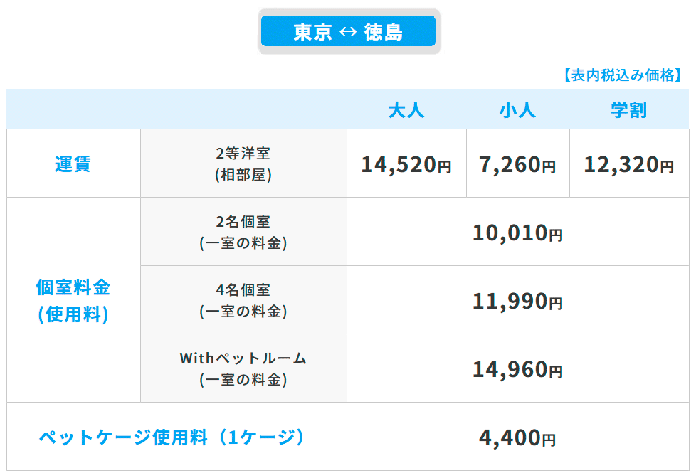Select the 小人 column header
This screenshot has height=476, width=700.
(x=517, y=110)
